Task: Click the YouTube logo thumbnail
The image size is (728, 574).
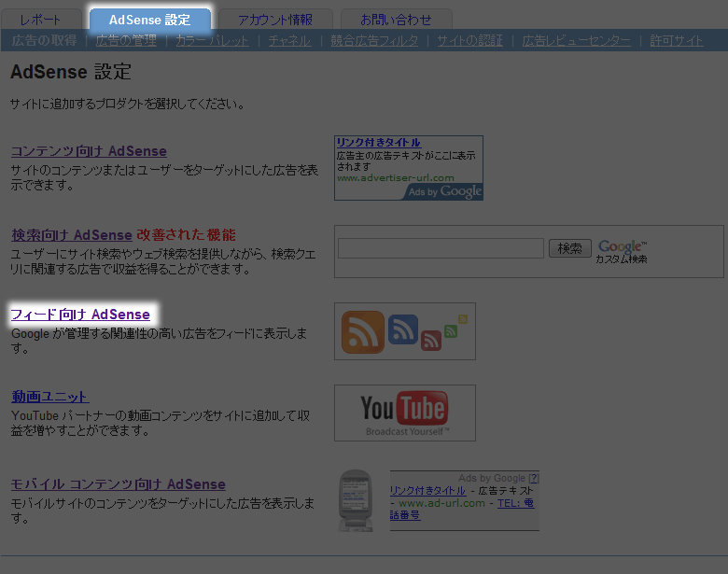Action: [x=405, y=413]
